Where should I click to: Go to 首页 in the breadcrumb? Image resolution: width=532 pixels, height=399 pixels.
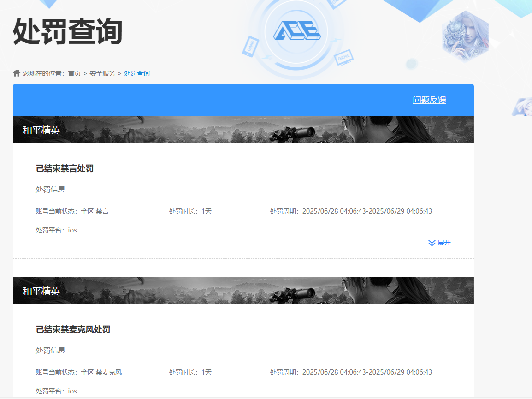[x=74, y=73]
